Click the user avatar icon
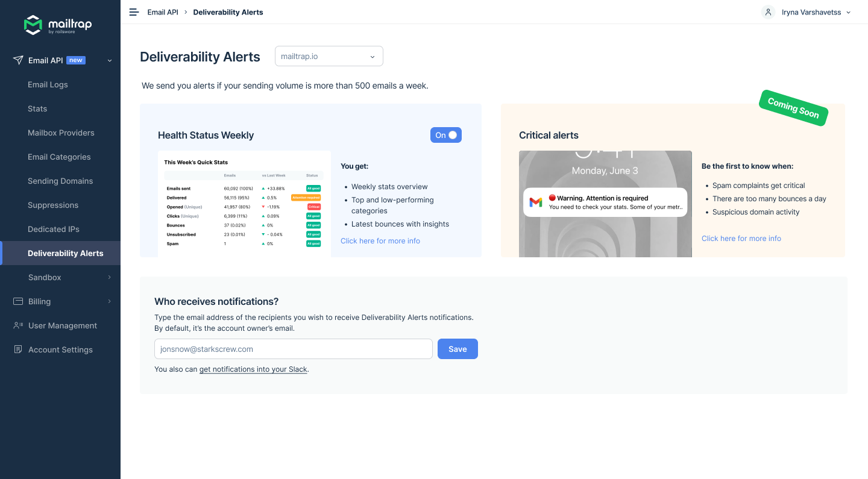 (x=768, y=12)
